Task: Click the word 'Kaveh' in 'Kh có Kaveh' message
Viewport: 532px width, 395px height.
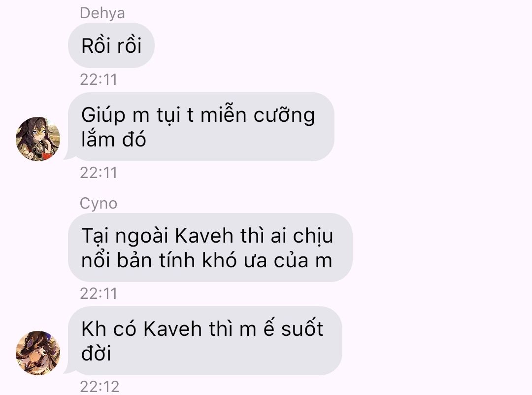Action: 172,328
